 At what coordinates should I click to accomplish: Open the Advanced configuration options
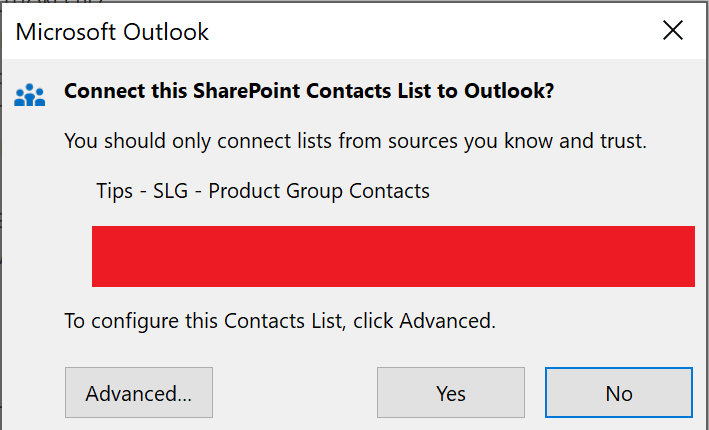pos(138,393)
